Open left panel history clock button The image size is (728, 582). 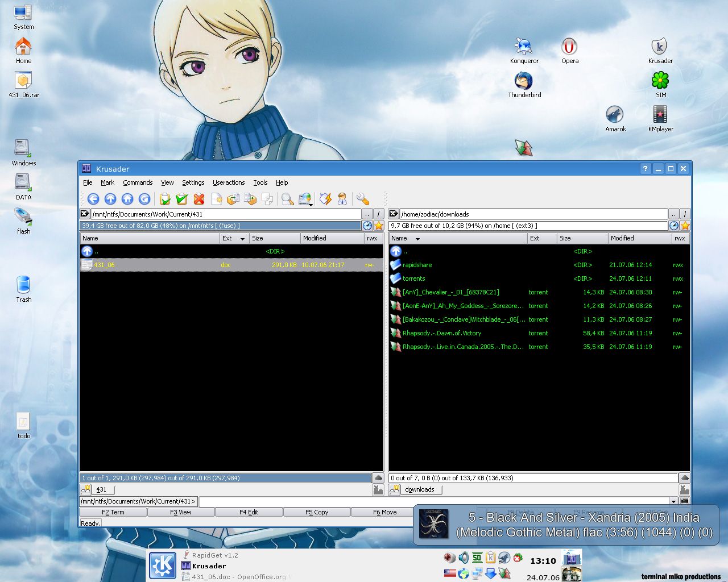[x=367, y=226]
